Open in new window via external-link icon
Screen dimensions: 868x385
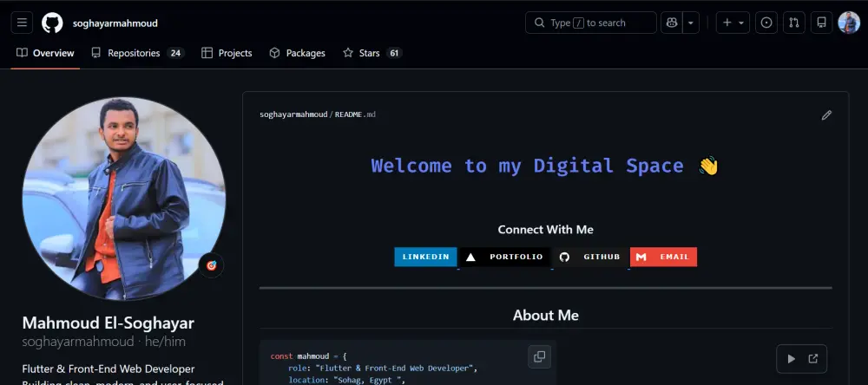coord(812,359)
